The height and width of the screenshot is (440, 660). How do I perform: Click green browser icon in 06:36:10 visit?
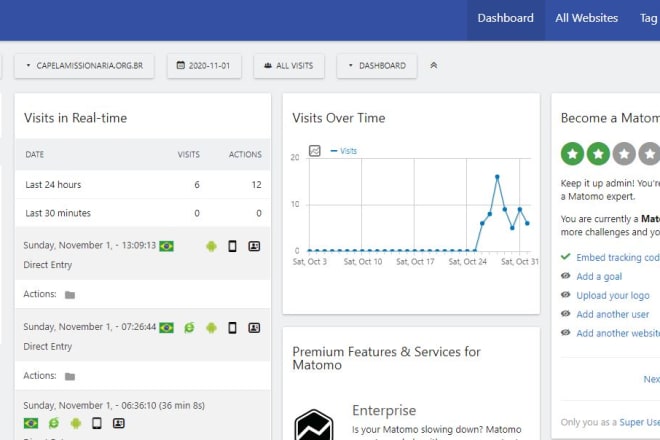coord(54,423)
